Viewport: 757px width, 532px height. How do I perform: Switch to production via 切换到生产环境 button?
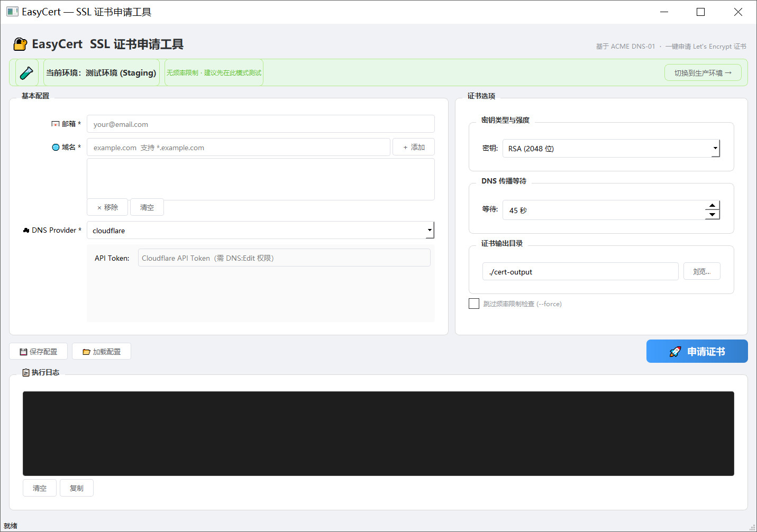click(x=703, y=73)
